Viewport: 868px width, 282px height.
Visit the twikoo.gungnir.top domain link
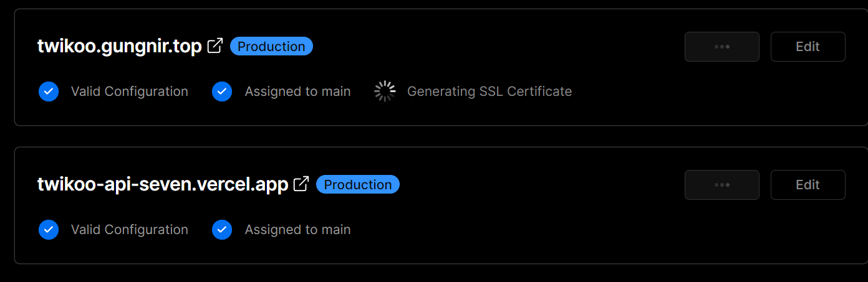click(x=120, y=47)
